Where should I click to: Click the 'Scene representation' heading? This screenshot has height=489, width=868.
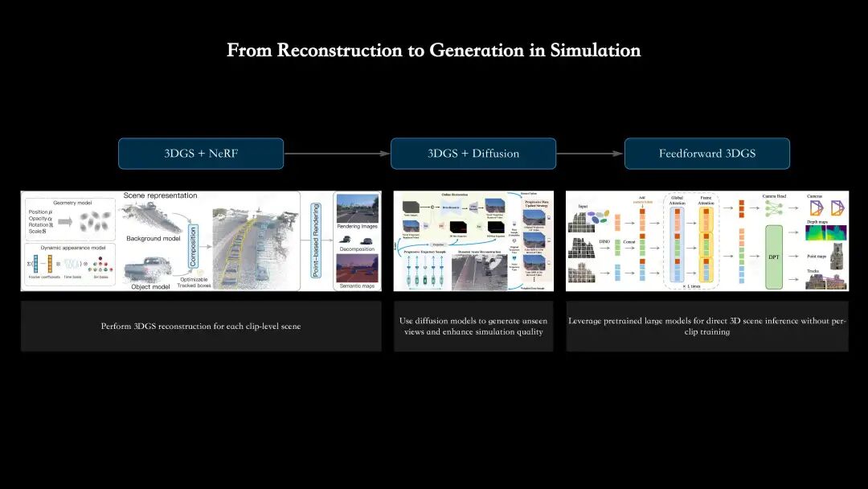pos(160,195)
